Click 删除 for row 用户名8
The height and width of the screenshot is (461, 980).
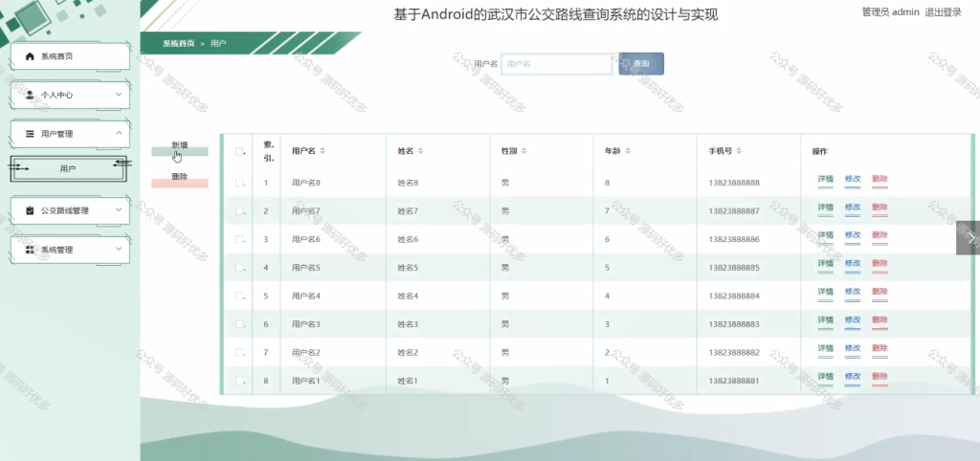coord(880,180)
